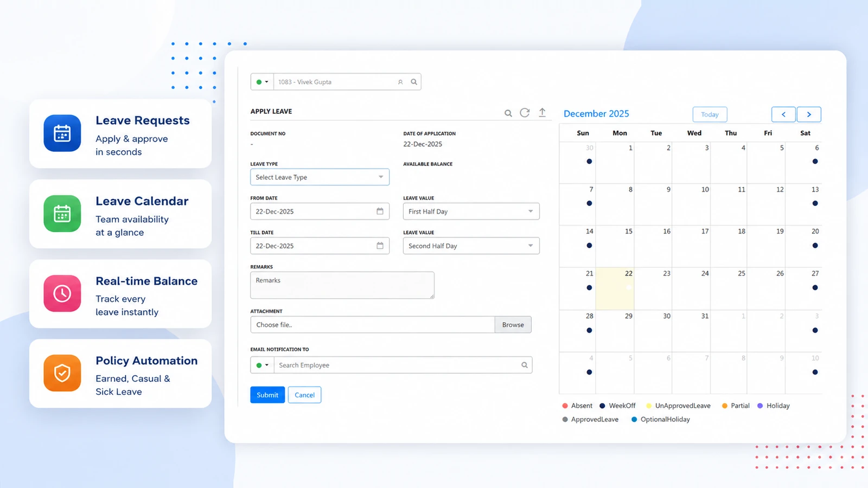The height and width of the screenshot is (488, 868).
Task: Select December 1 in calendar
Action: [x=615, y=163]
